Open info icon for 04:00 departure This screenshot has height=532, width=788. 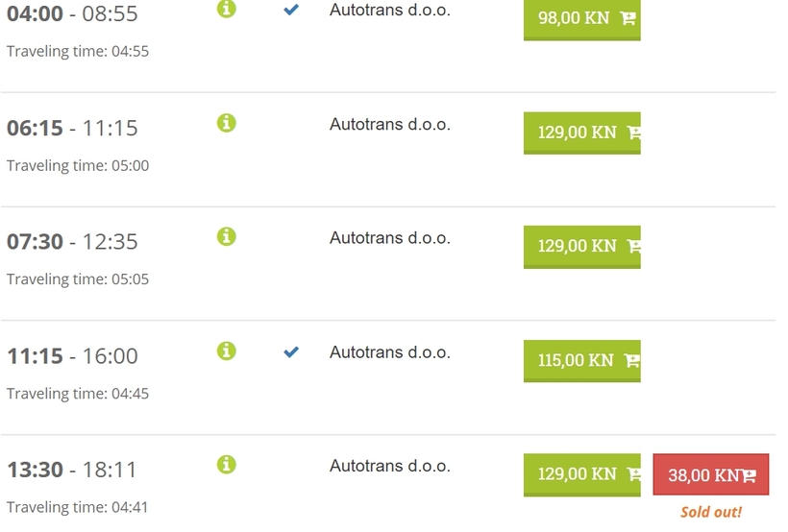coord(226,9)
